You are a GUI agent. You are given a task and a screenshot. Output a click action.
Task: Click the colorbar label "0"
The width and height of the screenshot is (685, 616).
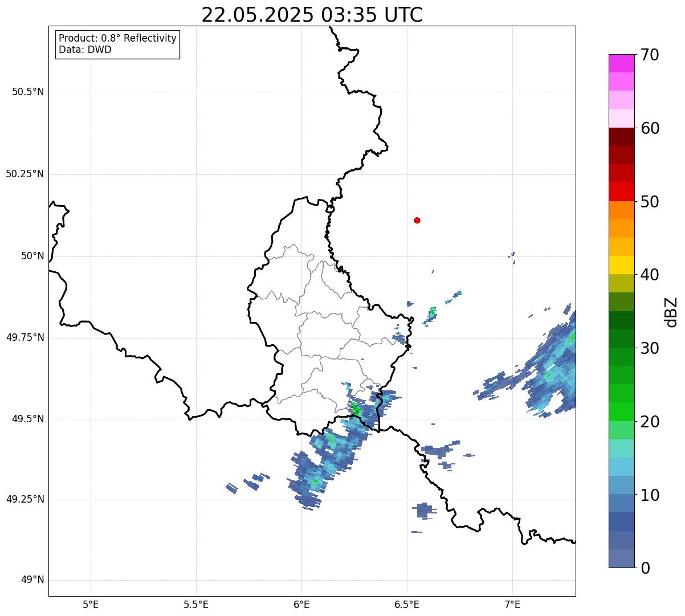[x=645, y=568]
